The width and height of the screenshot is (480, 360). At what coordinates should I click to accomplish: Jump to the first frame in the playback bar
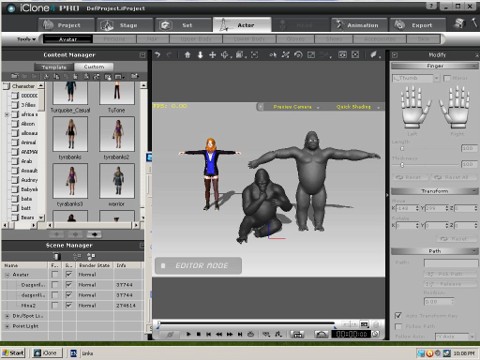(x=209, y=334)
